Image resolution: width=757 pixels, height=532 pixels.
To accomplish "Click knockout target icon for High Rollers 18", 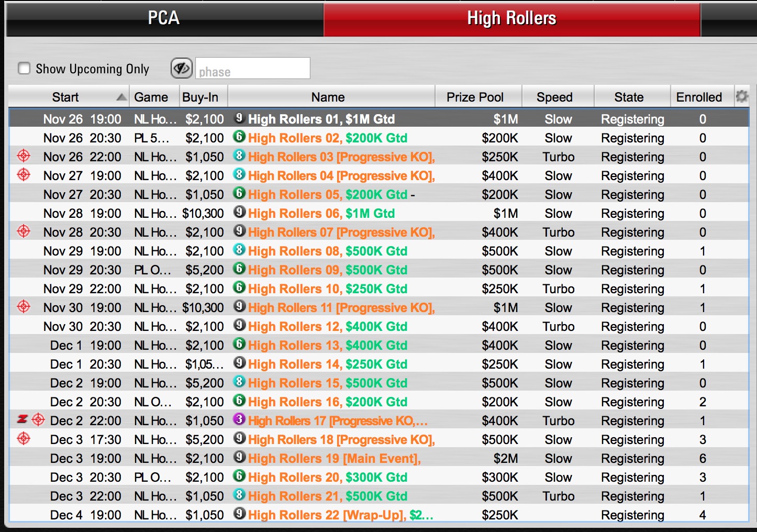I will coord(24,439).
